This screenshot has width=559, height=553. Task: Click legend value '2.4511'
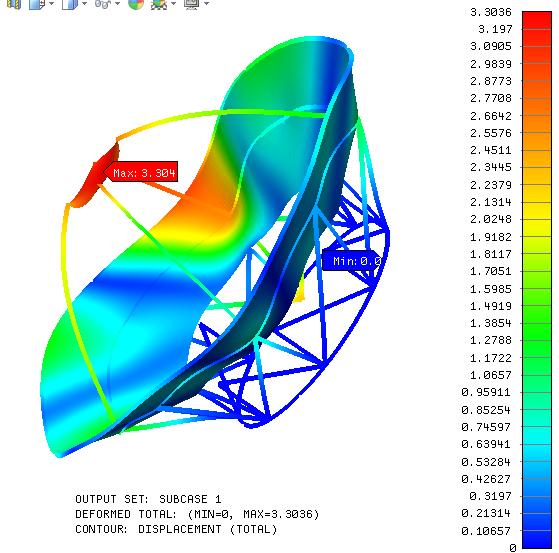pyautogui.click(x=491, y=150)
